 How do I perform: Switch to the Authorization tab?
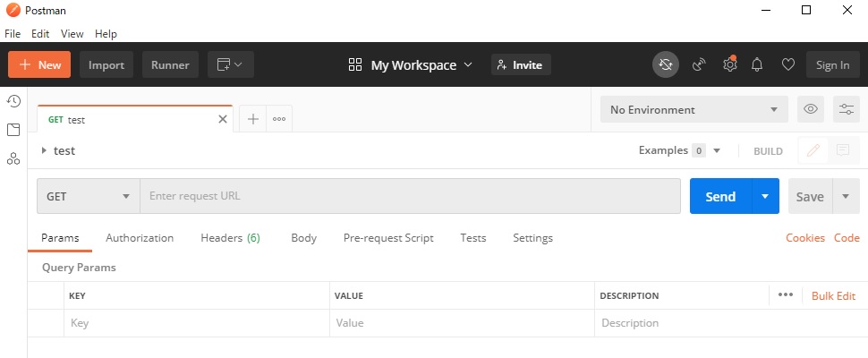pyautogui.click(x=140, y=238)
